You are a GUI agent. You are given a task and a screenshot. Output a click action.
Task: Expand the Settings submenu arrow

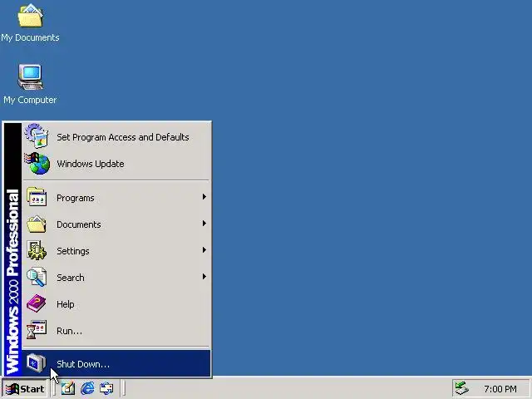tap(204, 250)
